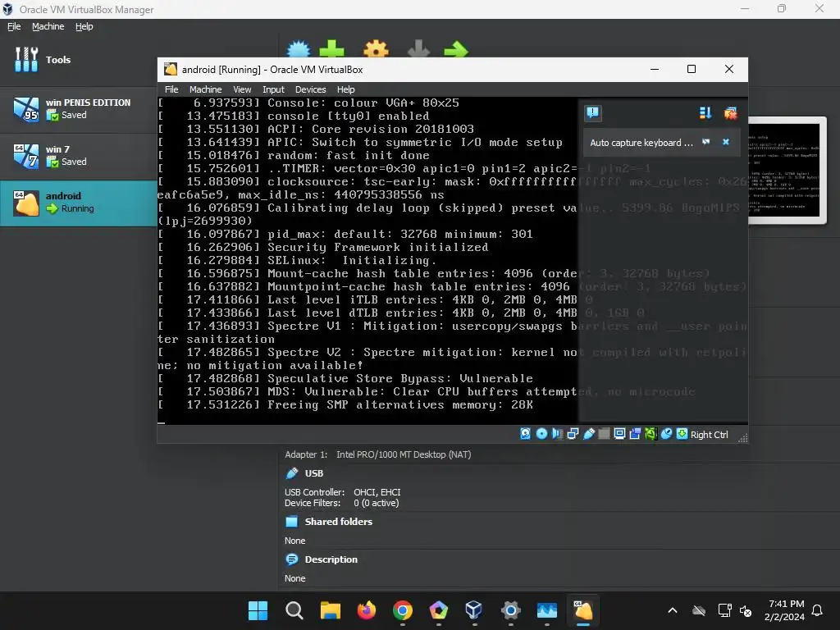Click the New machine blue starburst icon
The width and height of the screenshot is (840, 630).
299,48
